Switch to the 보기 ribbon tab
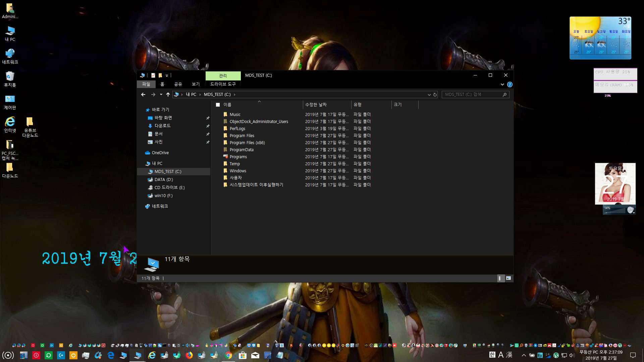Viewport: 644px width, 362px height. pos(196,84)
